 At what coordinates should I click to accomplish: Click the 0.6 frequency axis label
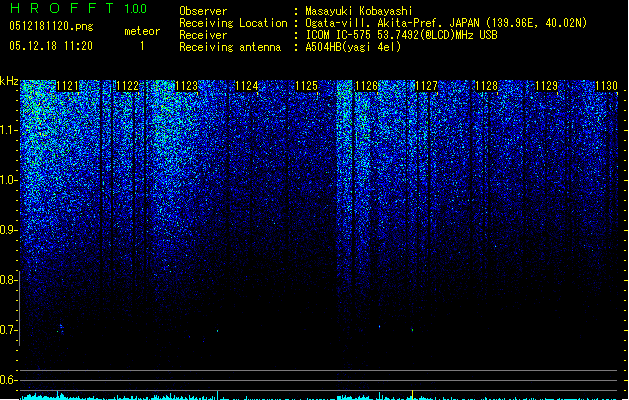(x=8, y=380)
